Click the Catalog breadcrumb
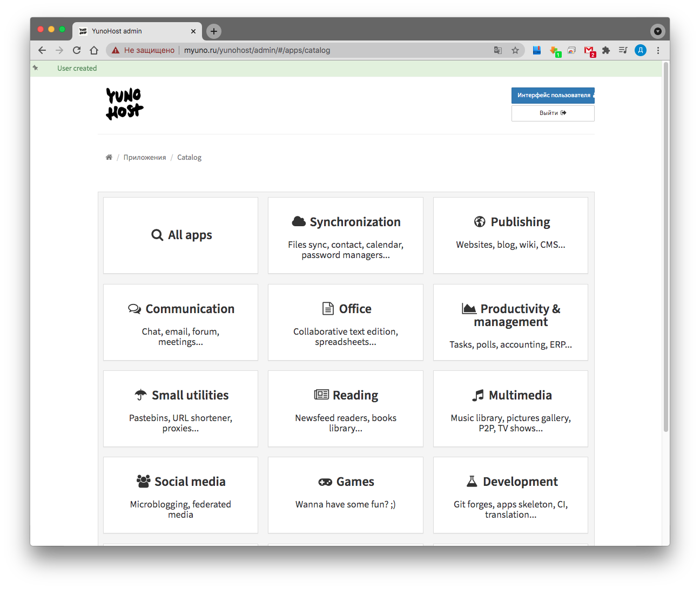 [x=189, y=157]
